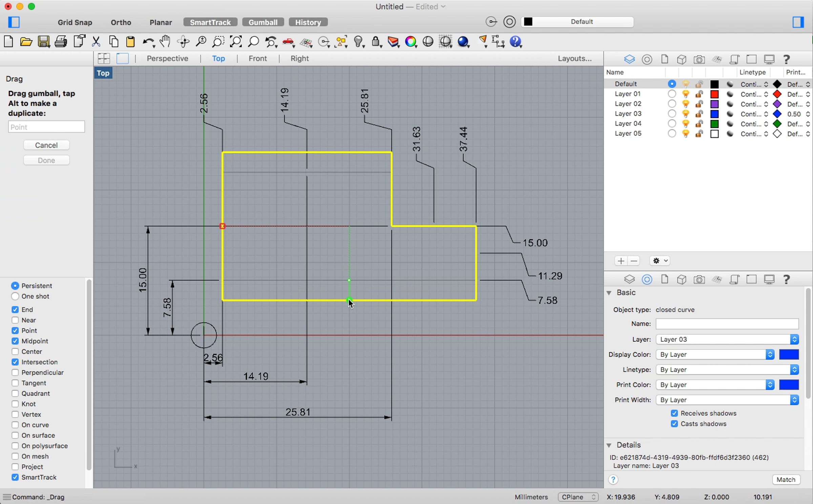Select the One shot radio option

[15, 297]
